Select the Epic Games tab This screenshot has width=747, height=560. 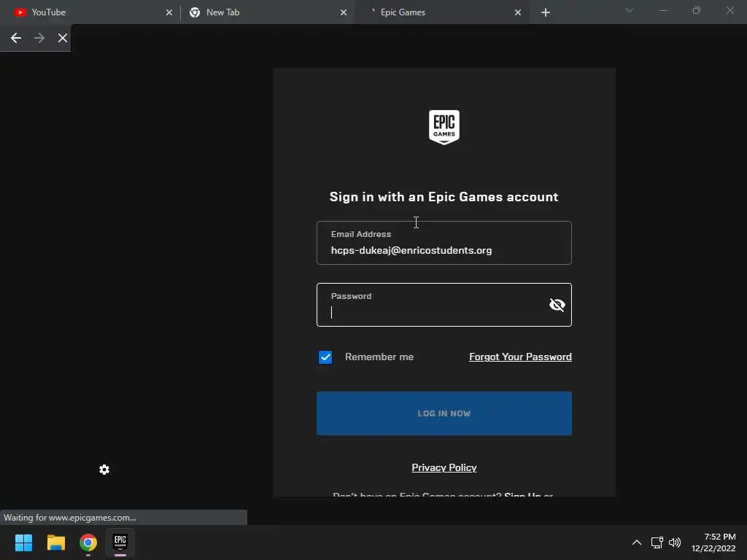click(x=441, y=12)
